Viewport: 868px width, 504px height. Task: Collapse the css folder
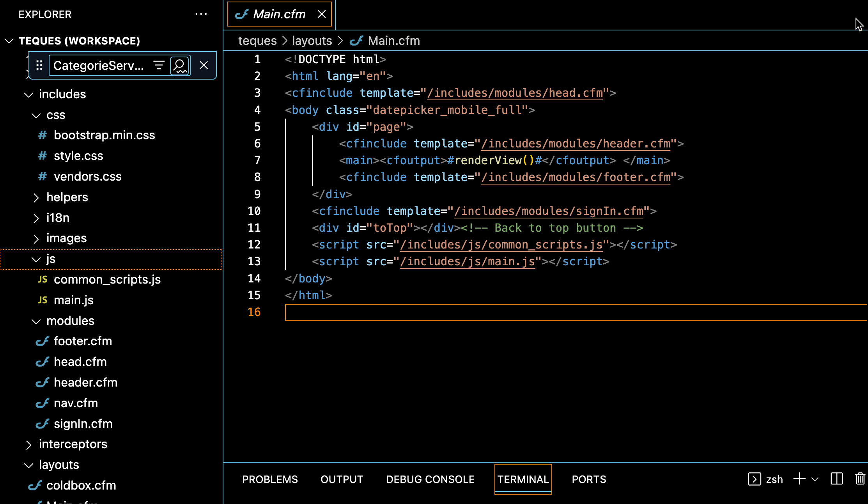(x=36, y=115)
